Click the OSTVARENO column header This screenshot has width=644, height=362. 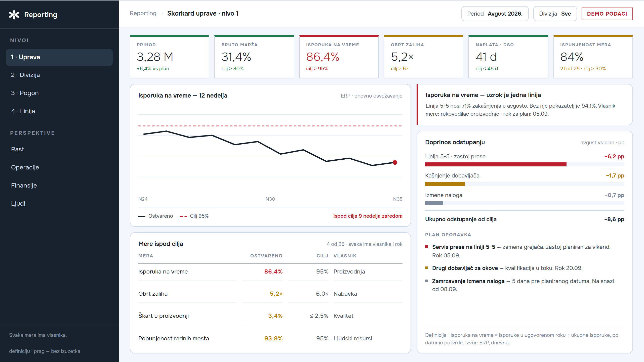pyautogui.click(x=266, y=256)
